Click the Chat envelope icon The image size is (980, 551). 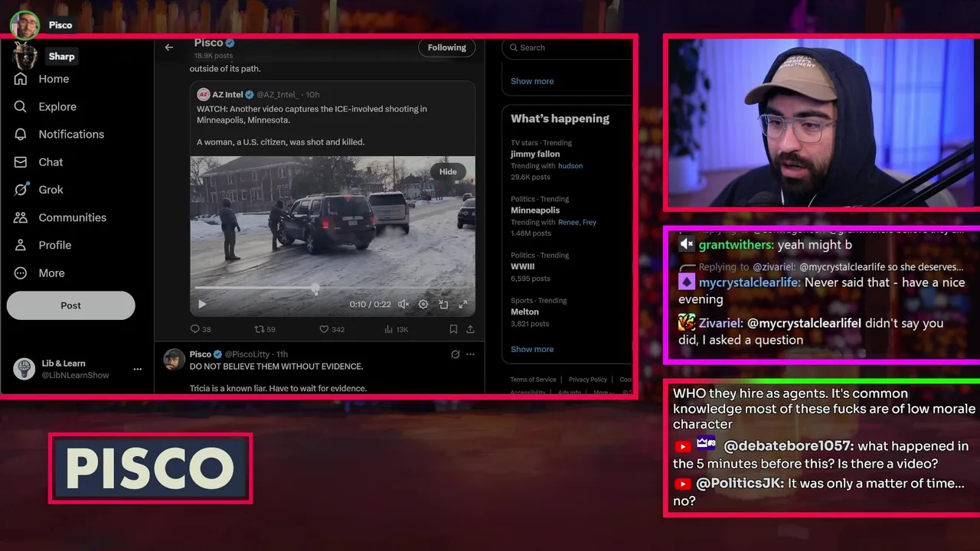click(x=21, y=162)
